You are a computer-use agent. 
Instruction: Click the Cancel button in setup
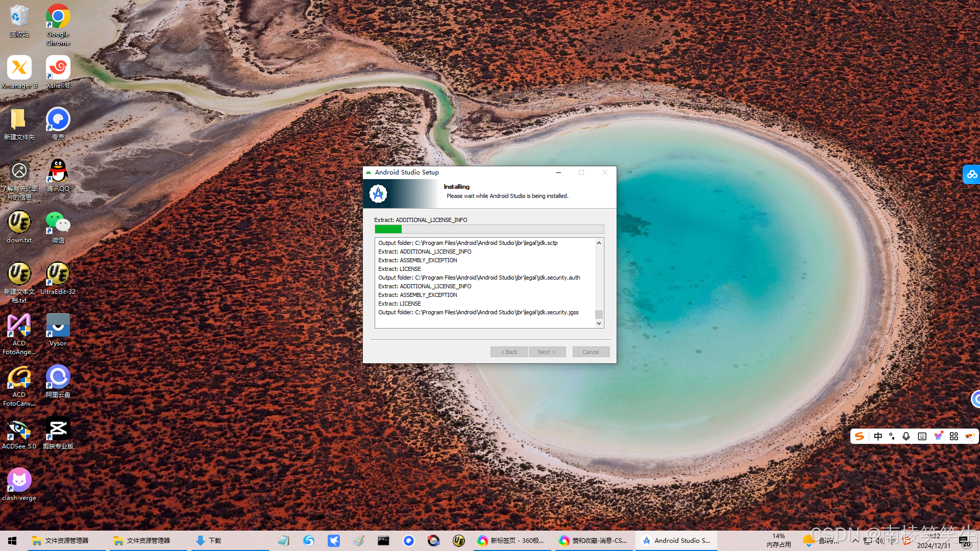tap(591, 352)
